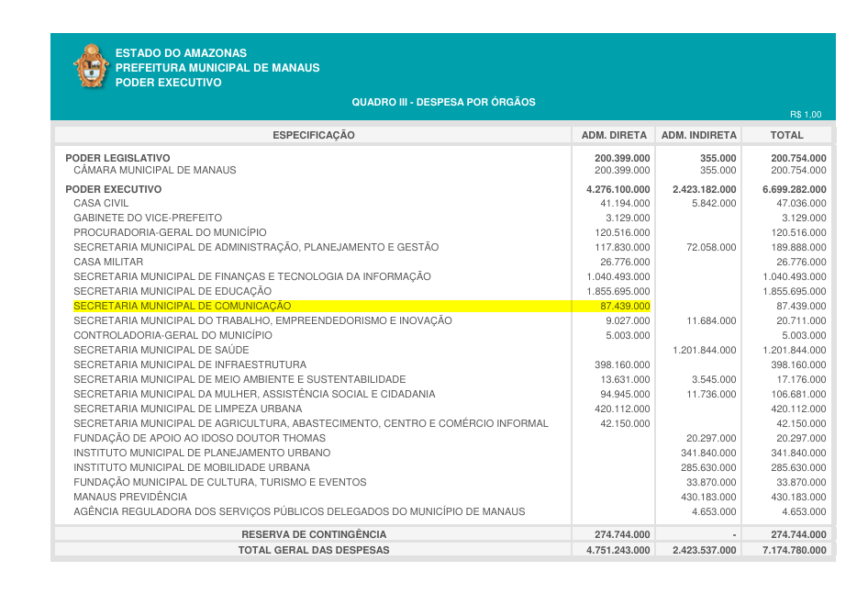Click the Prefeitura Municipal de Manaus header text

pos(217,68)
